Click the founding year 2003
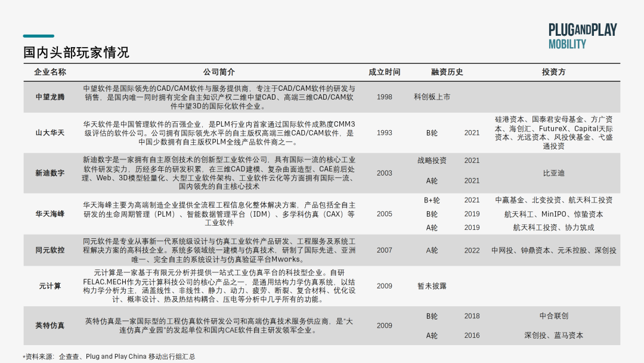The width and height of the screenshot is (644, 363). (x=385, y=173)
